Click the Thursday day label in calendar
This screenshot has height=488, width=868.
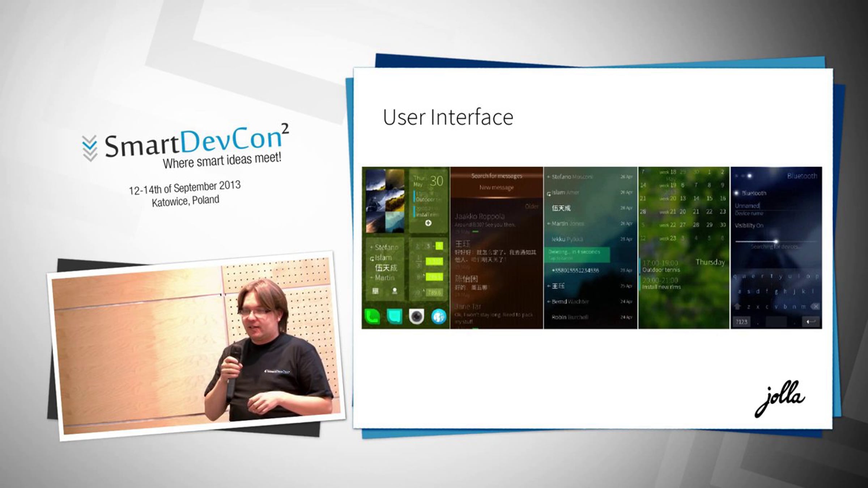coord(710,262)
